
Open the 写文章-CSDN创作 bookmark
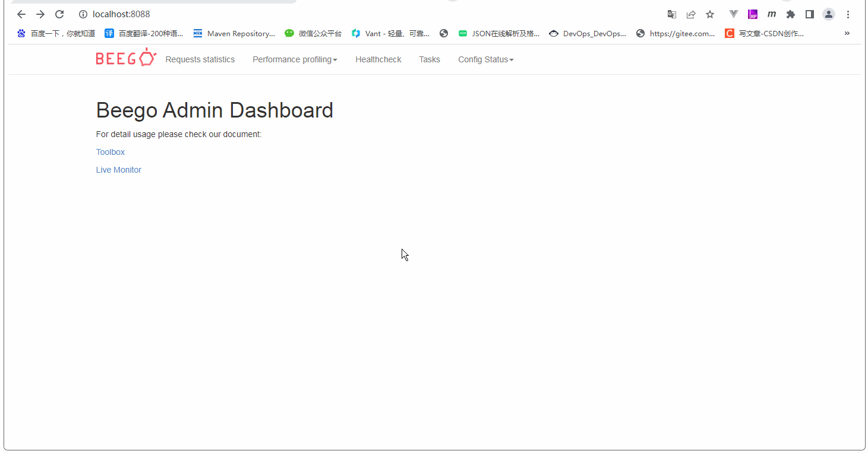(764, 34)
